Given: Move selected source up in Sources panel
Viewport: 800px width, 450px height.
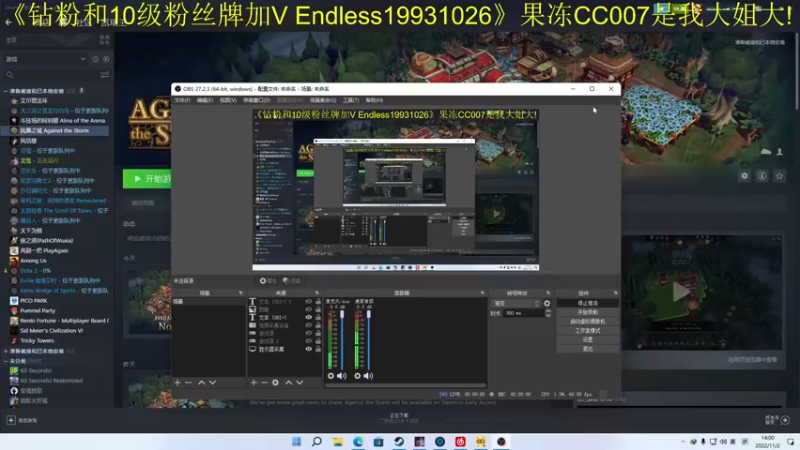Looking at the screenshot, I should (289, 383).
